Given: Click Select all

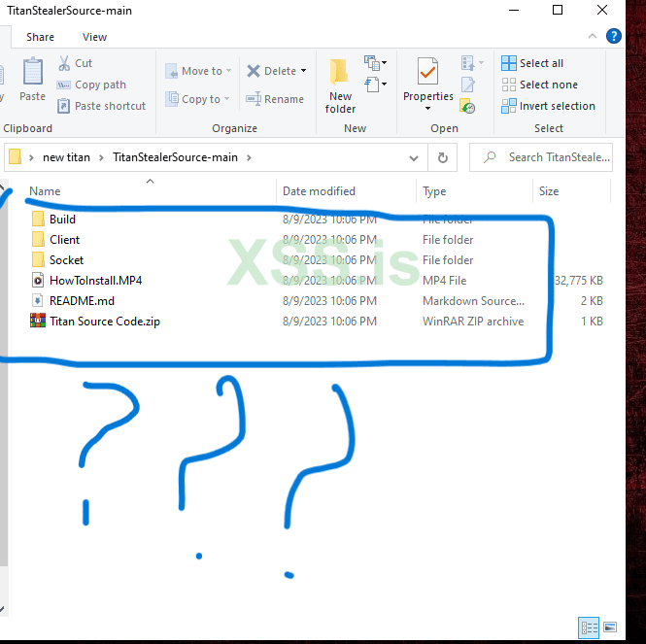Looking at the screenshot, I should pyautogui.click(x=532, y=63).
